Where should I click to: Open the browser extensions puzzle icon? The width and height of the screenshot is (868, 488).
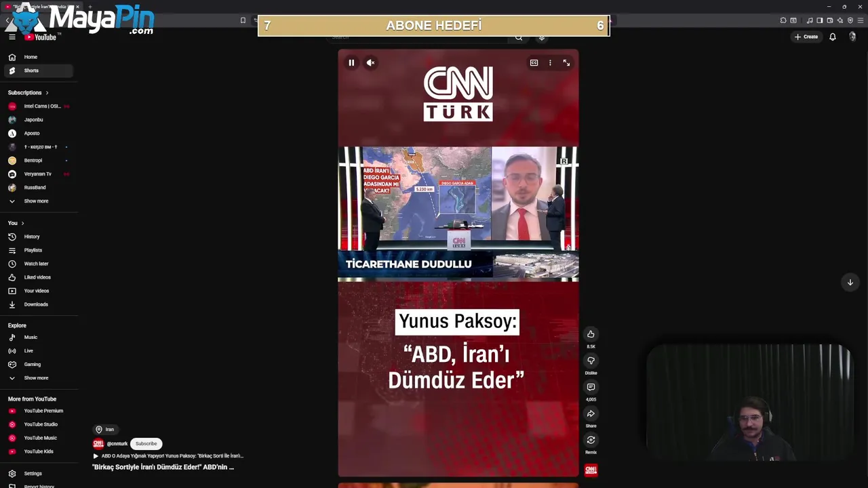(x=783, y=20)
